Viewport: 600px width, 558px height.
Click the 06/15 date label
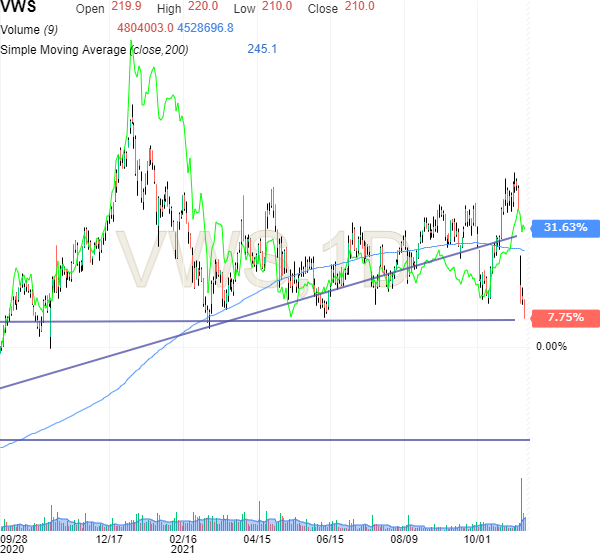click(329, 537)
